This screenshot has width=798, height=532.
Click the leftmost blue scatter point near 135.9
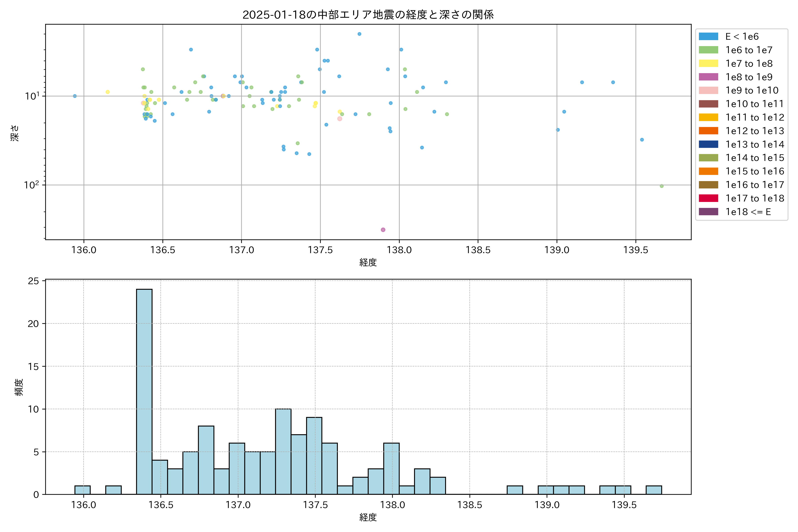coord(75,96)
